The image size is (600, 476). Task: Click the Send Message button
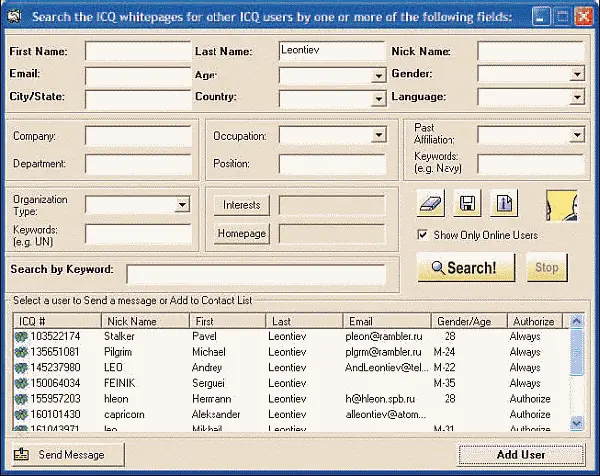coord(67,455)
